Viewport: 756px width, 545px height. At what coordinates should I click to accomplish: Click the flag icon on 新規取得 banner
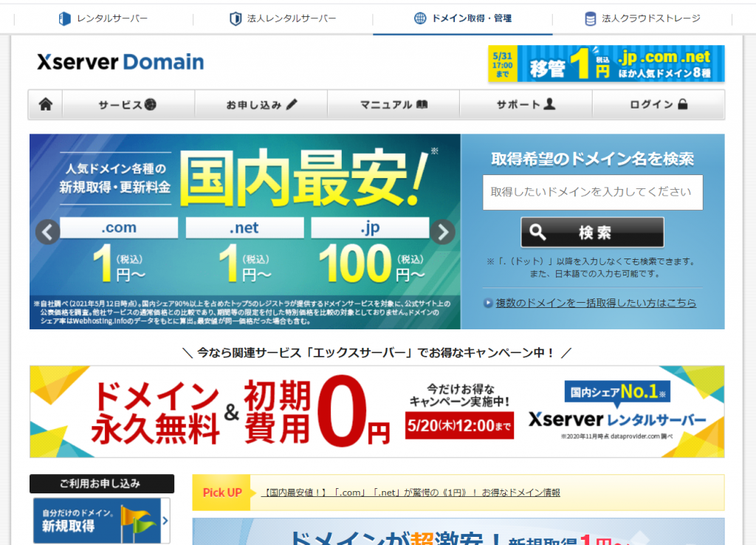click(x=138, y=522)
